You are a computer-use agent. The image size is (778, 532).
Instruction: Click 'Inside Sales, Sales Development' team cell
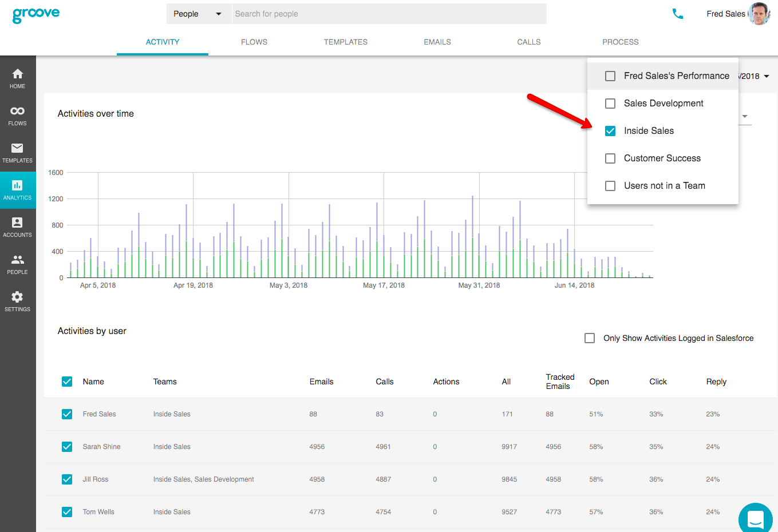pos(203,479)
